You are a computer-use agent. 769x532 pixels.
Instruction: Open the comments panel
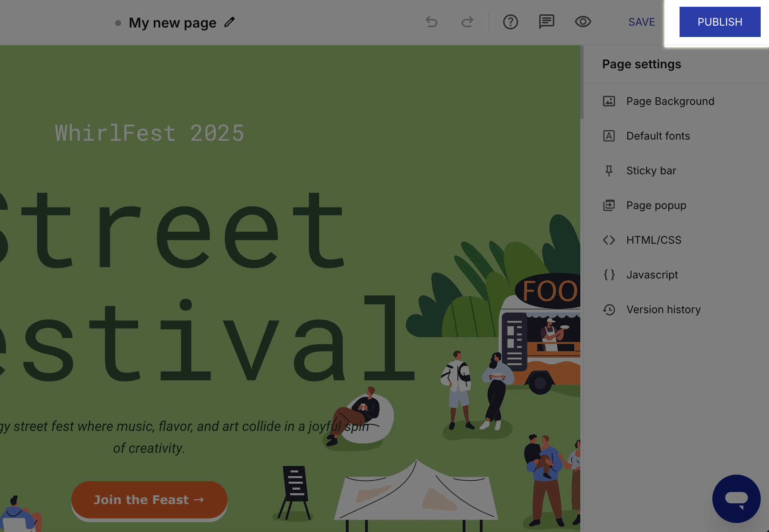click(546, 22)
